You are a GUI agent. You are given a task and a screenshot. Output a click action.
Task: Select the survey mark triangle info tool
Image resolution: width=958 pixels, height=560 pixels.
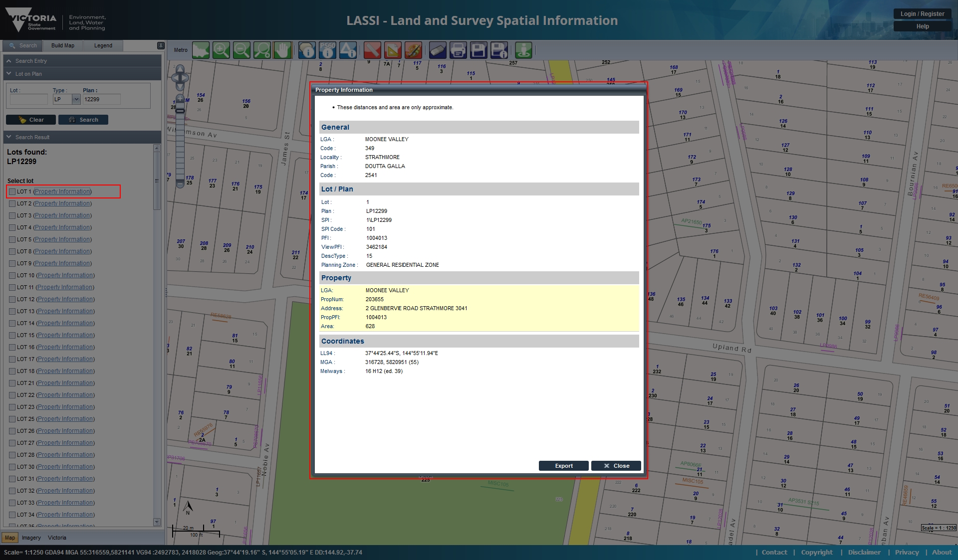(348, 50)
